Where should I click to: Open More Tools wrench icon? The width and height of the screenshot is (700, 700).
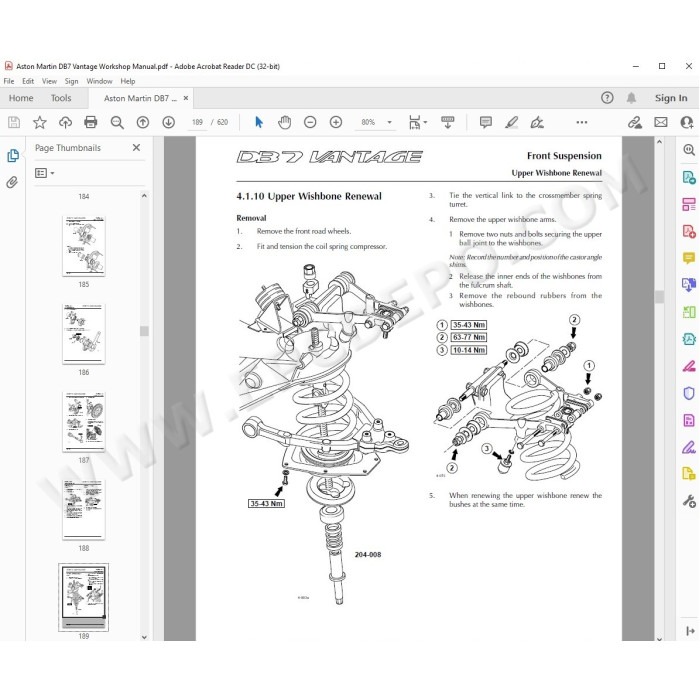[689, 501]
